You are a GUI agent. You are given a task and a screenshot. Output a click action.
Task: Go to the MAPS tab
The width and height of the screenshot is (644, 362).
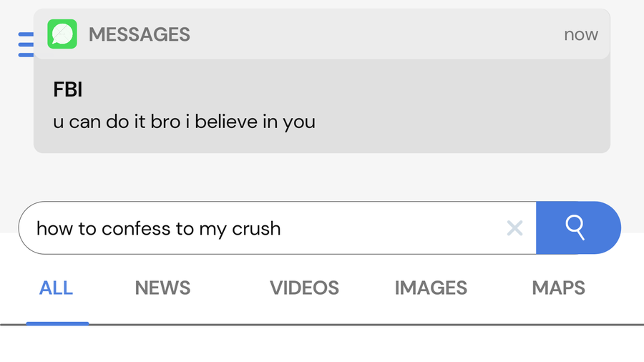click(558, 288)
